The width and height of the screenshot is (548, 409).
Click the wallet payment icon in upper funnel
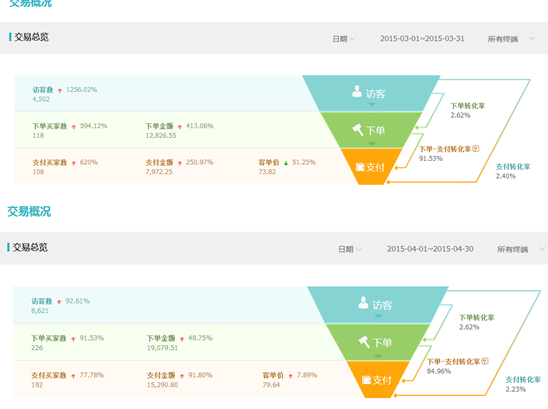(360, 167)
